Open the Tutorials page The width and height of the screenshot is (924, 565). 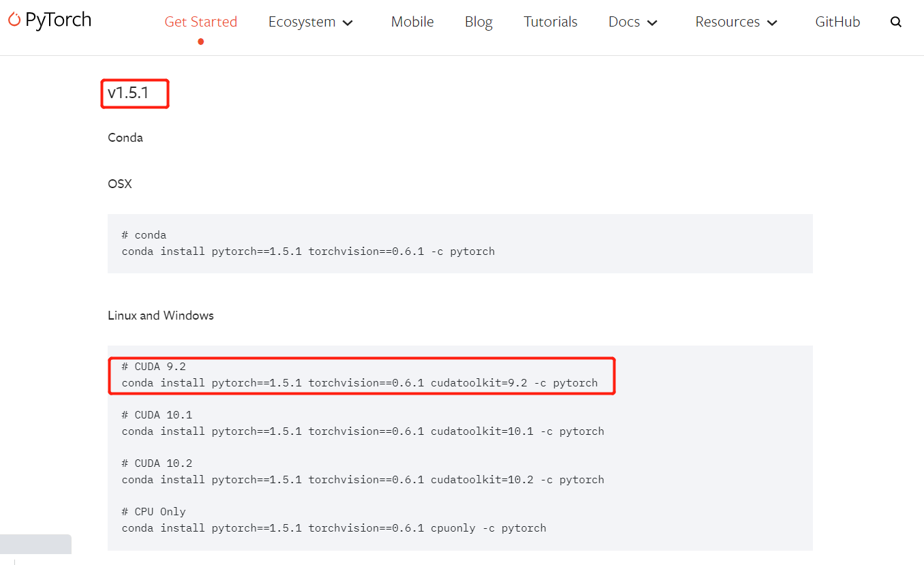click(551, 22)
